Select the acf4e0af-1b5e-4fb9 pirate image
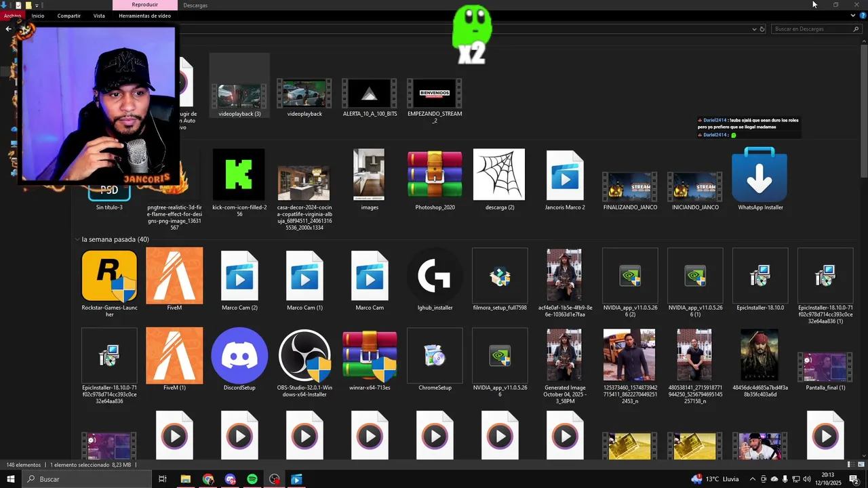The image size is (868, 488). (564, 275)
